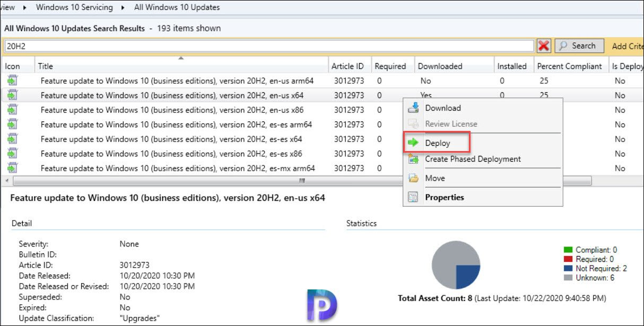Click update icon for en-us arm64 row
This screenshot has height=326, width=644.
[x=12, y=81]
